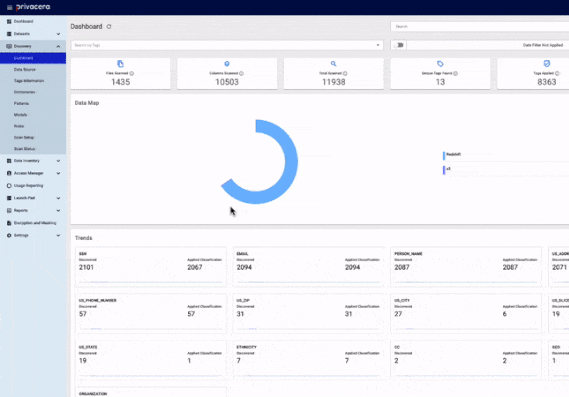Open the ETHNICITY trend card
Viewport: 569px width, 397px height.
pos(308,360)
